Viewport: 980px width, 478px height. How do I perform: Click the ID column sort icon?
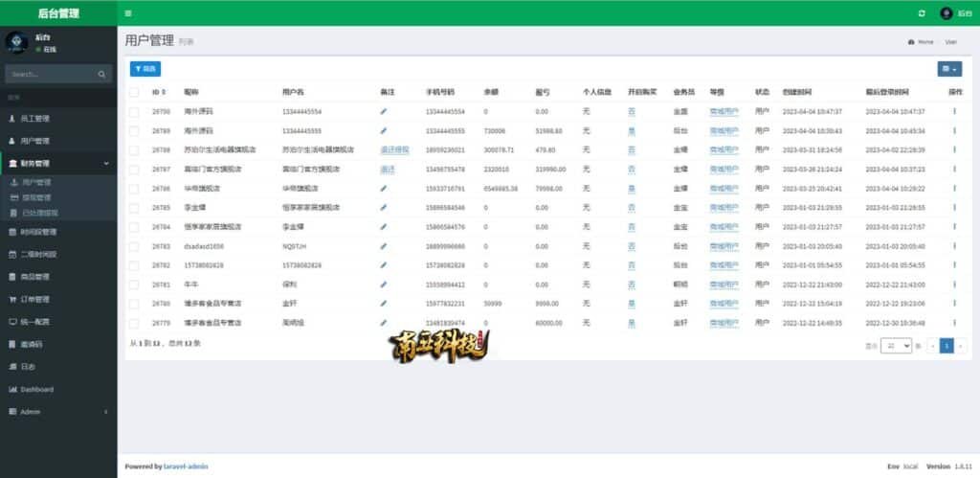pos(164,93)
